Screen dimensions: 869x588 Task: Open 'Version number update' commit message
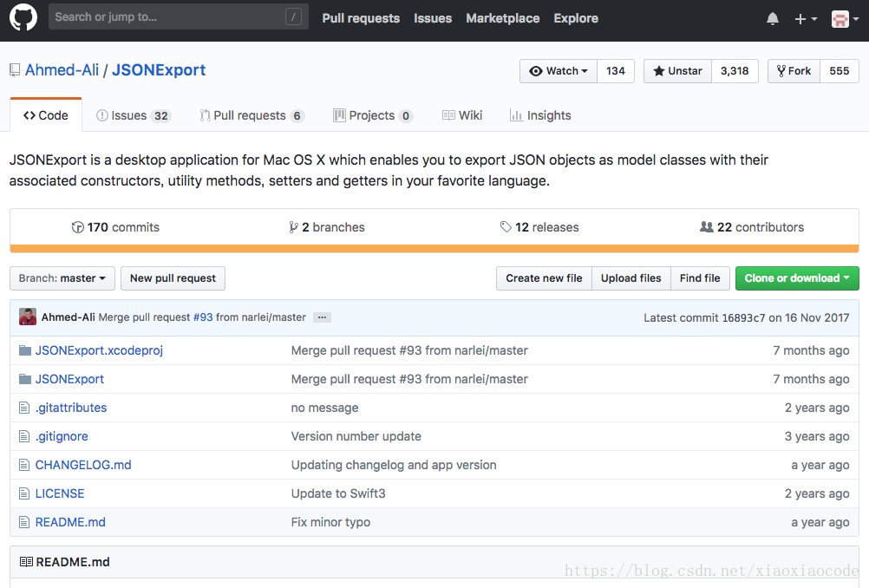click(x=356, y=436)
